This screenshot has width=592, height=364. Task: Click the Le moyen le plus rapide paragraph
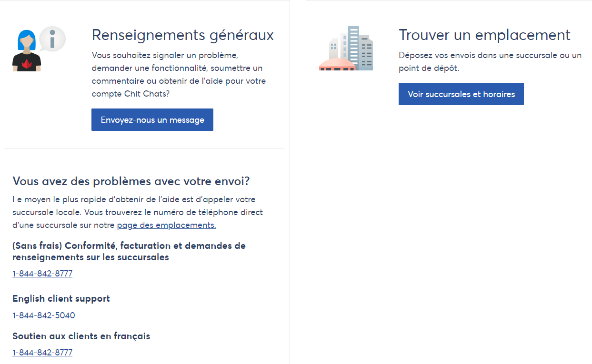(138, 212)
